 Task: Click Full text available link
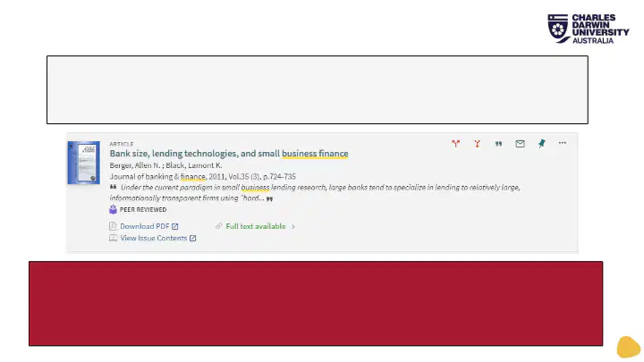pyautogui.click(x=256, y=226)
